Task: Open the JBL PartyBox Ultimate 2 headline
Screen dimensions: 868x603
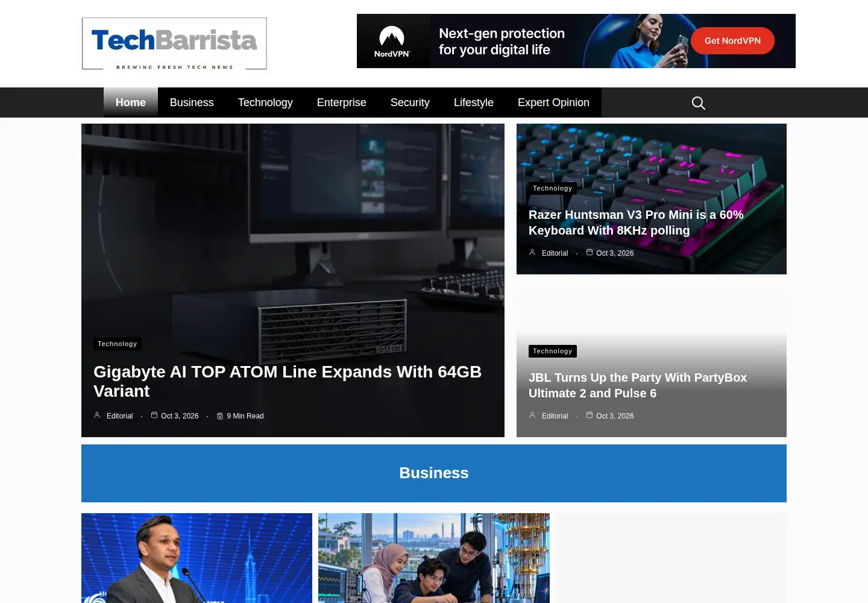Action: click(x=638, y=385)
